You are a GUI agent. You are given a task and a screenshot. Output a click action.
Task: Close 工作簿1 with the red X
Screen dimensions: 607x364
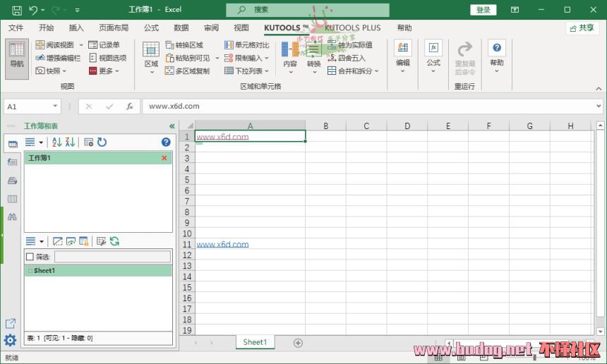click(164, 158)
